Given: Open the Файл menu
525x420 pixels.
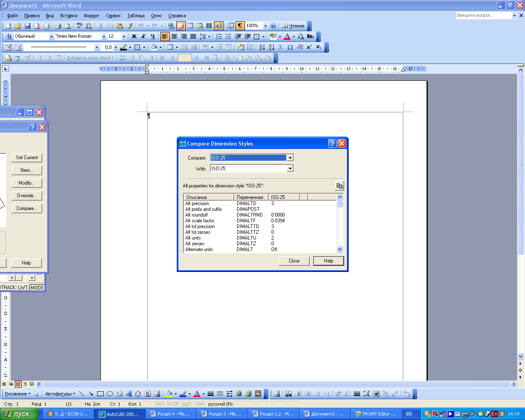Looking at the screenshot, I should pos(12,16).
